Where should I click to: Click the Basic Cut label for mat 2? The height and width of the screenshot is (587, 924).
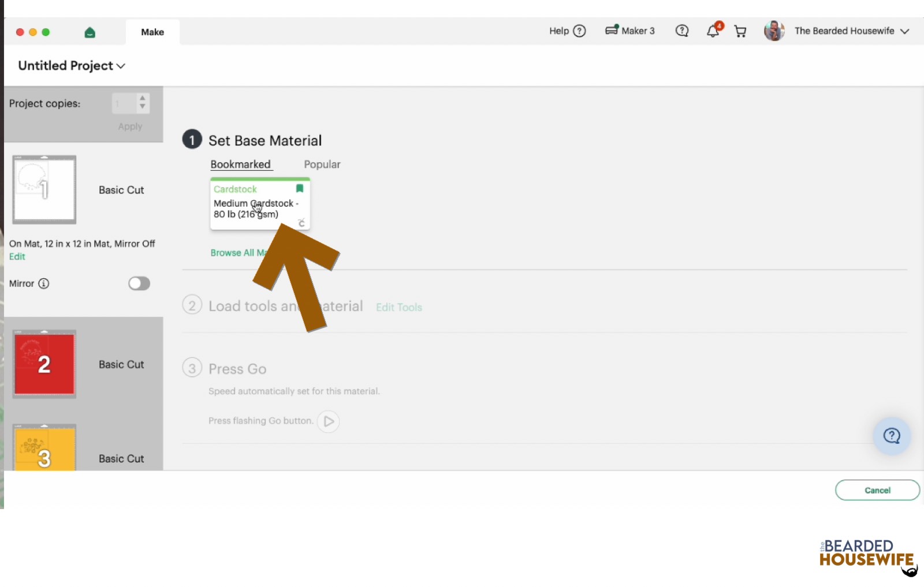click(121, 365)
